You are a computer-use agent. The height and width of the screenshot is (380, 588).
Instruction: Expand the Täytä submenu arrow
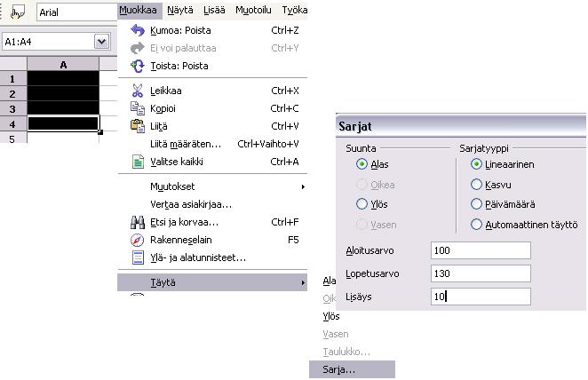(303, 283)
